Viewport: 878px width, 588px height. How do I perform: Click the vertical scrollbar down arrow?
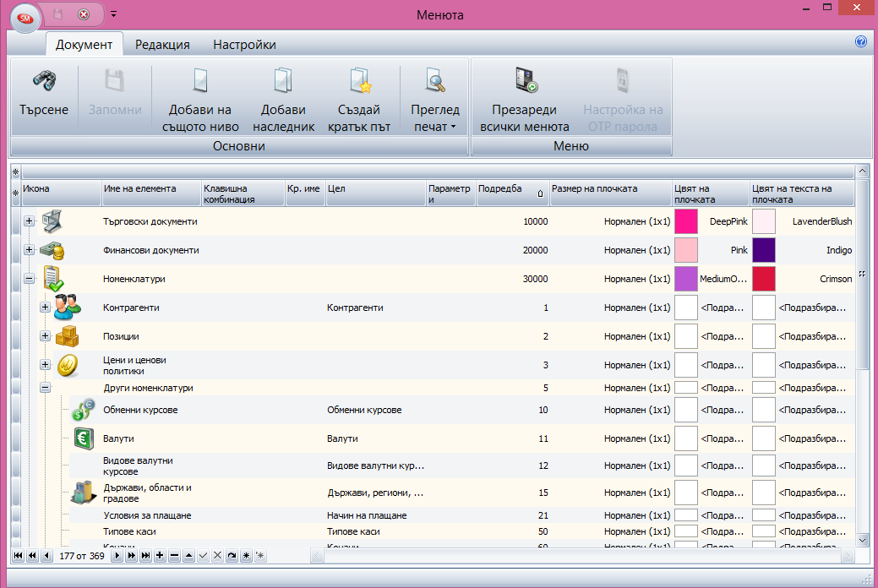(x=862, y=541)
